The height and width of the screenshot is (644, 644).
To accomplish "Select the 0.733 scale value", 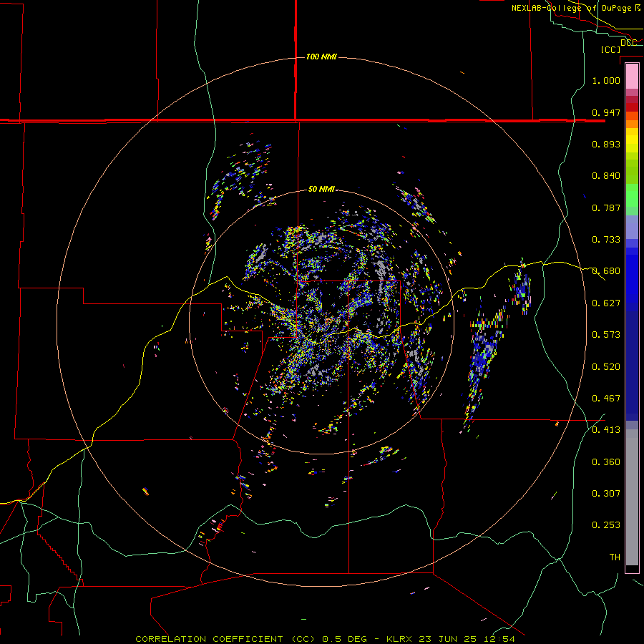I will [x=606, y=240].
